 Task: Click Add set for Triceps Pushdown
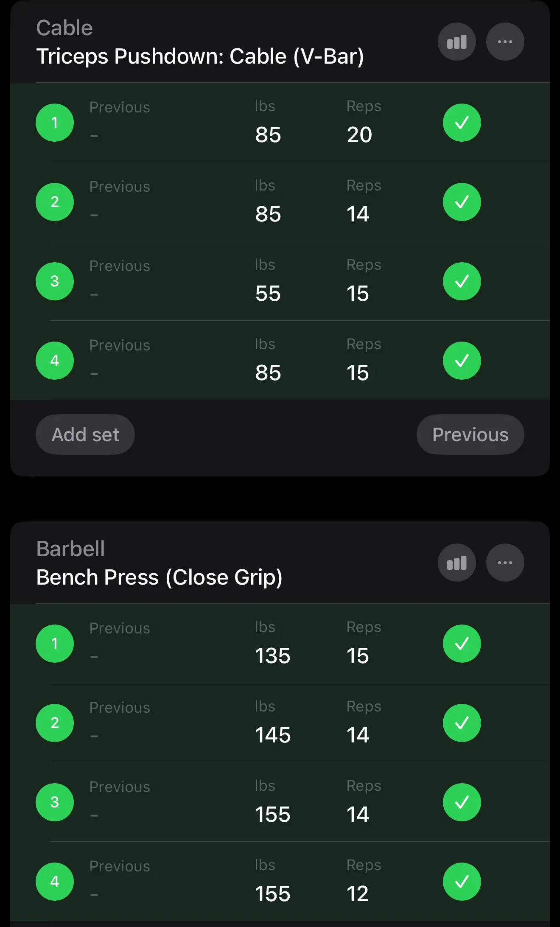click(x=85, y=434)
